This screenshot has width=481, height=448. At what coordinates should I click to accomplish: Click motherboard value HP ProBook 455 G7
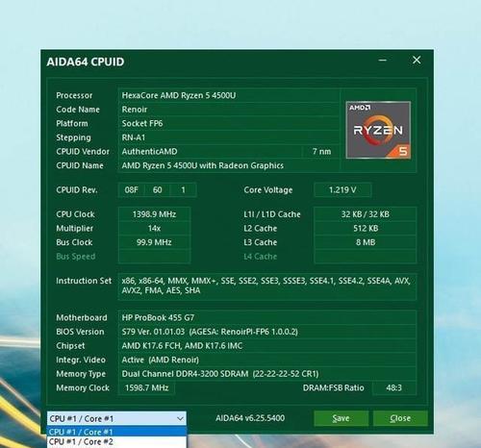[x=158, y=318]
